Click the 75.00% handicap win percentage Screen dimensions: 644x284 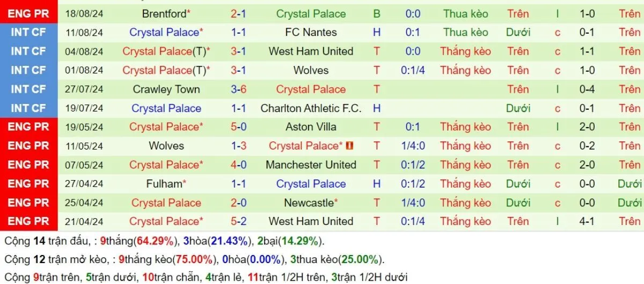click(194, 260)
